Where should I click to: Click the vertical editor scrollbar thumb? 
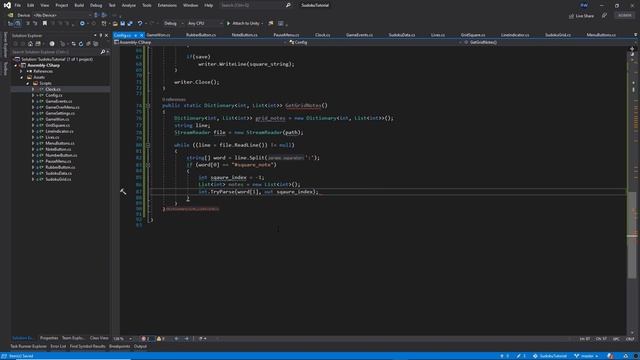tap(632, 235)
